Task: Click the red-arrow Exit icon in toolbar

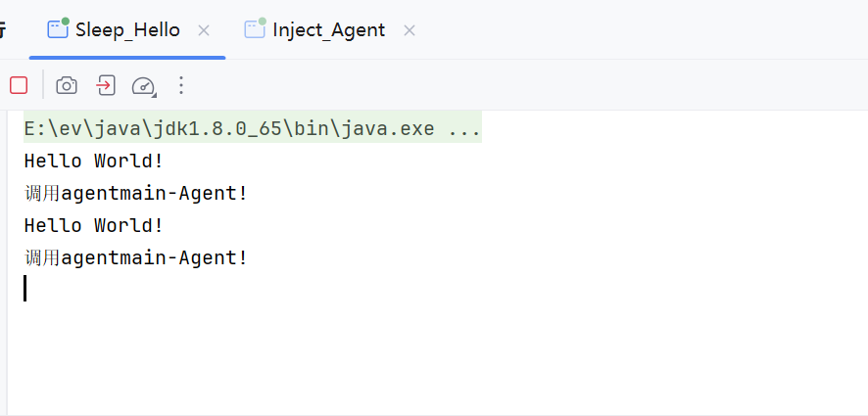Action: [106, 86]
